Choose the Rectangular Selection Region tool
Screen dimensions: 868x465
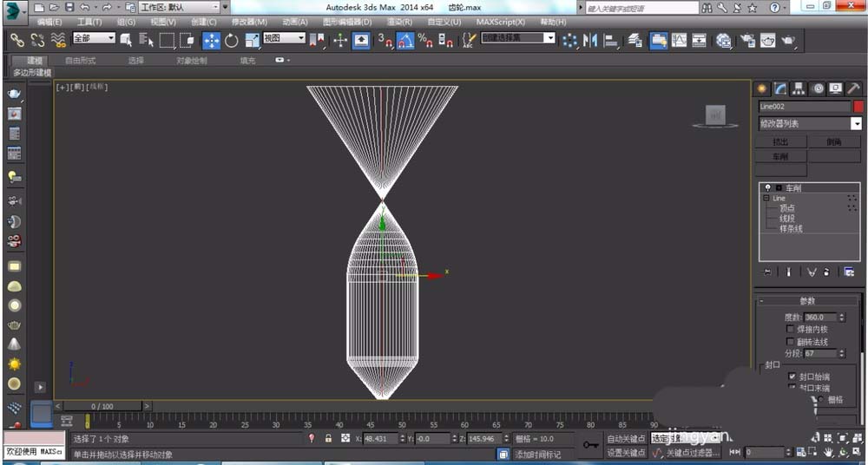(167, 40)
